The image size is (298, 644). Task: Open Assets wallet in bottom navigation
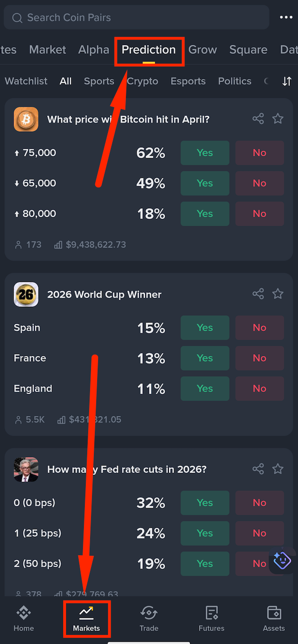pyautogui.click(x=273, y=619)
